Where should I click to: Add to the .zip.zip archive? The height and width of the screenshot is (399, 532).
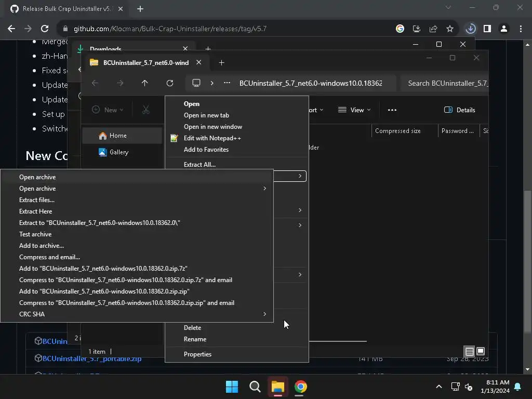click(137, 291)
